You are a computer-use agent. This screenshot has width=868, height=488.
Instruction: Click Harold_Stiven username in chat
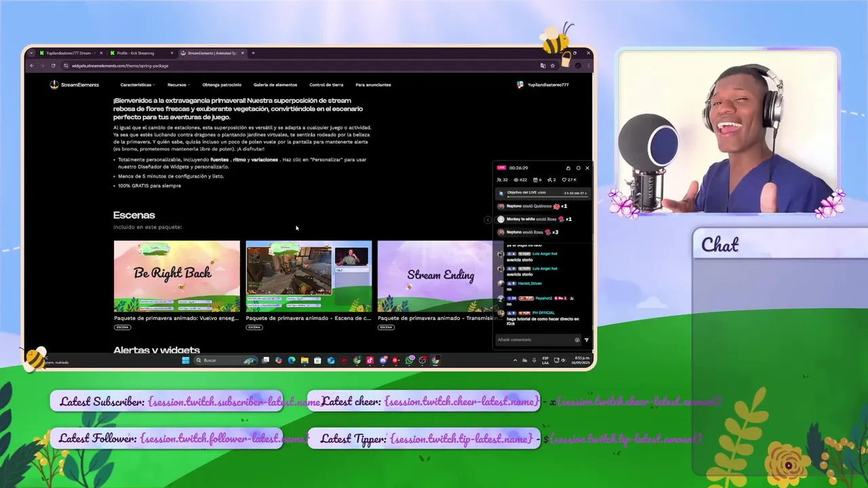click(x=530, y=283)
